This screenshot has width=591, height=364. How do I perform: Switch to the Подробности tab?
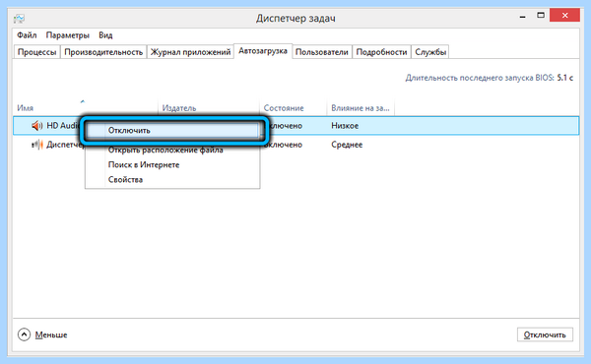pyautogui.click(x=381, y=52)
